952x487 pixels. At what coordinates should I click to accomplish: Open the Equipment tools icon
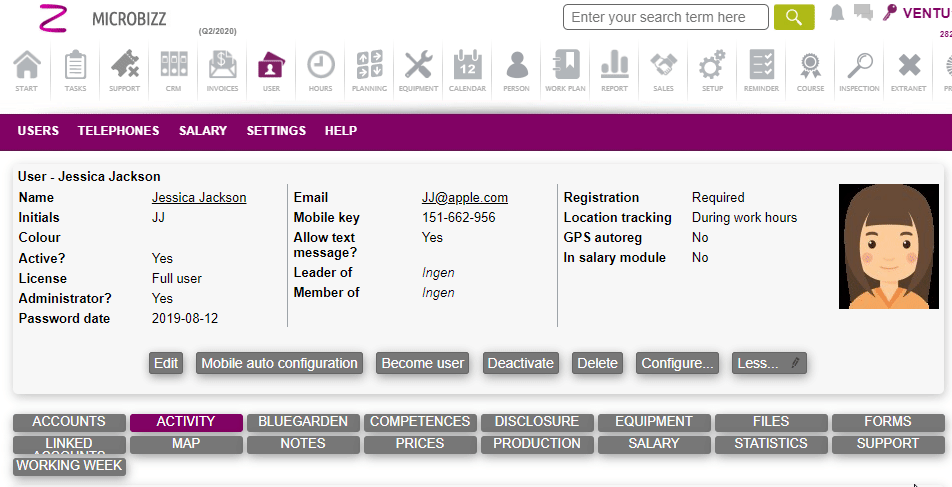click(x=418, y=71)
